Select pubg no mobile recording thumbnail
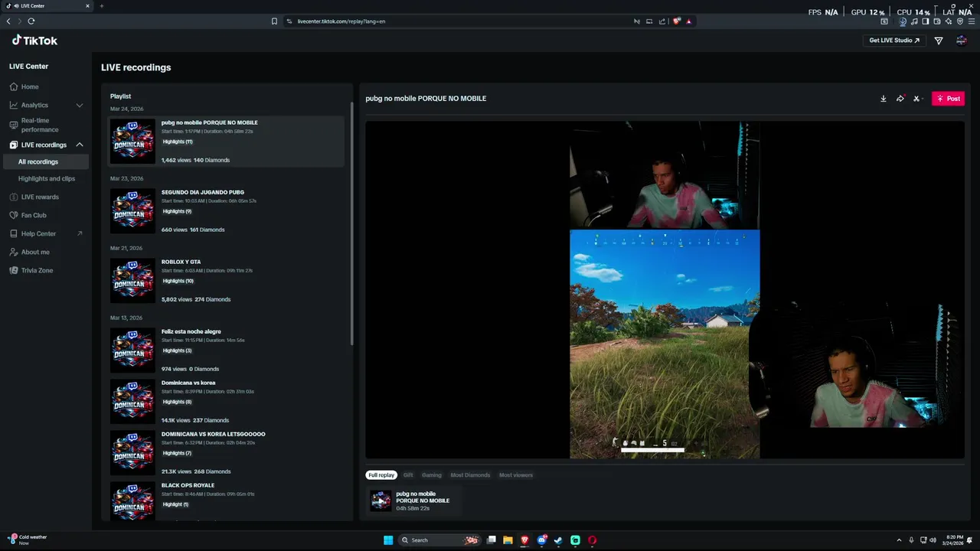Screen dimensions: 980x551 point(132,141)
